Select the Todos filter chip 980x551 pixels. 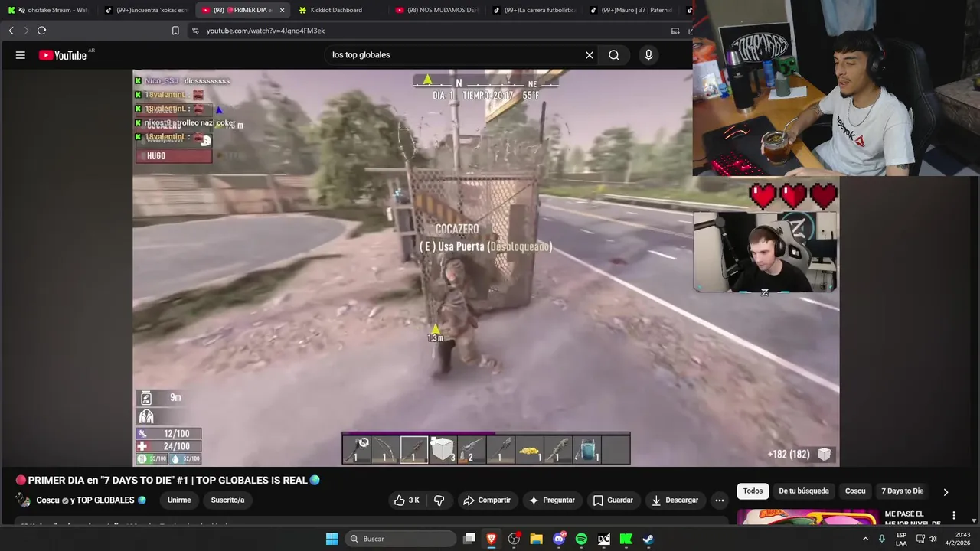(753, 491)
